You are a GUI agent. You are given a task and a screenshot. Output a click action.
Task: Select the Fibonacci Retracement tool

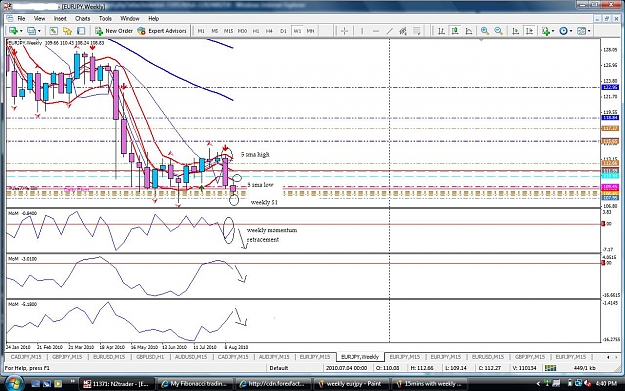(x=417, y=31)
